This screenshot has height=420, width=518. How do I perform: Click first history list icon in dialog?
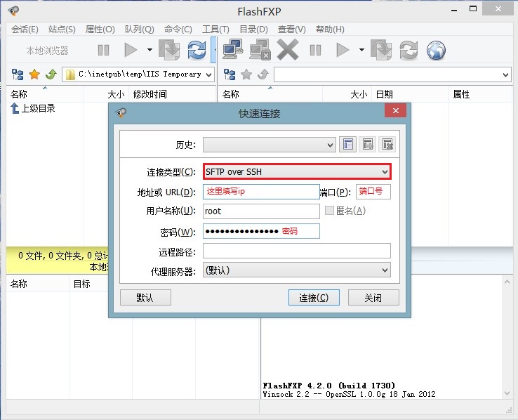tap(348, 145)
